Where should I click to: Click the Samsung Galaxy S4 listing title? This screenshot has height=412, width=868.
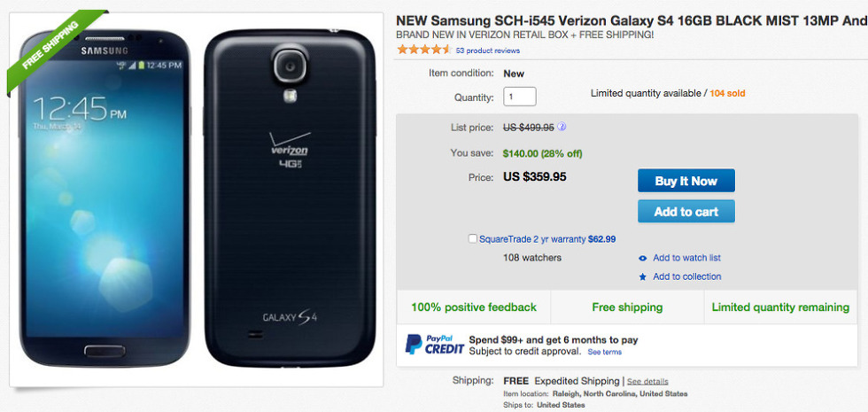(x=631, y=19)
